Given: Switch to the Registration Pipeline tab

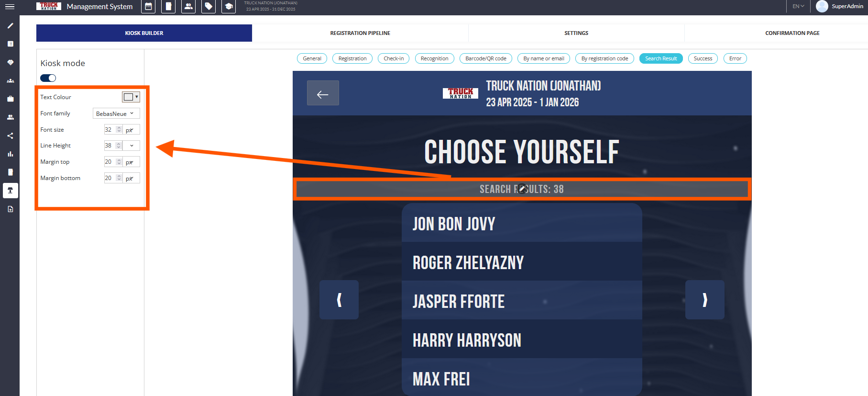Looking at the screenshot, I should [360, 33].
